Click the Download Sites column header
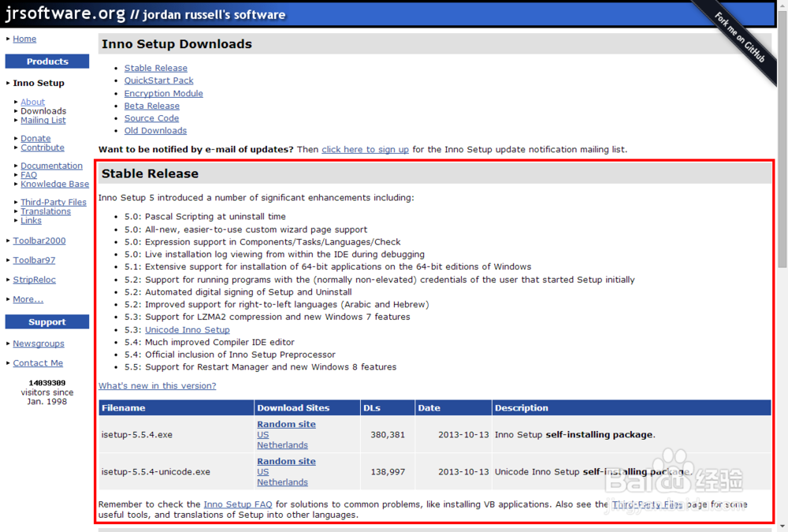 pyautogui.click(x=307, y=407)
